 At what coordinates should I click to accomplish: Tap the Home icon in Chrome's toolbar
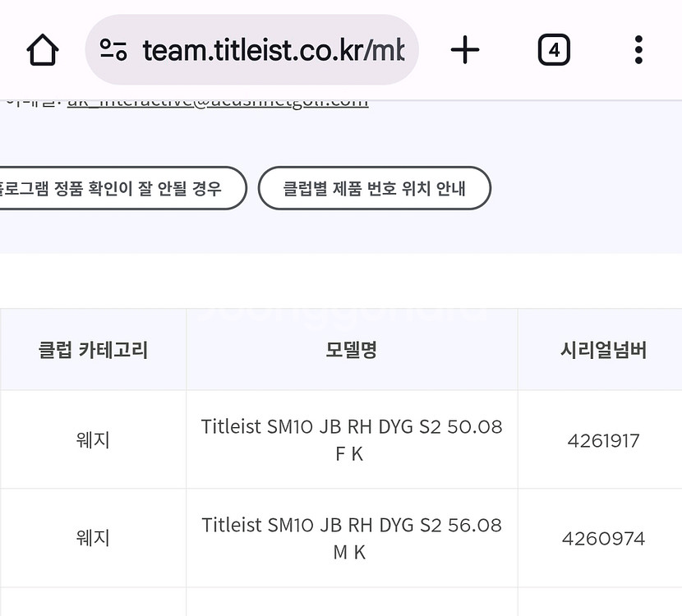point(43,50)
